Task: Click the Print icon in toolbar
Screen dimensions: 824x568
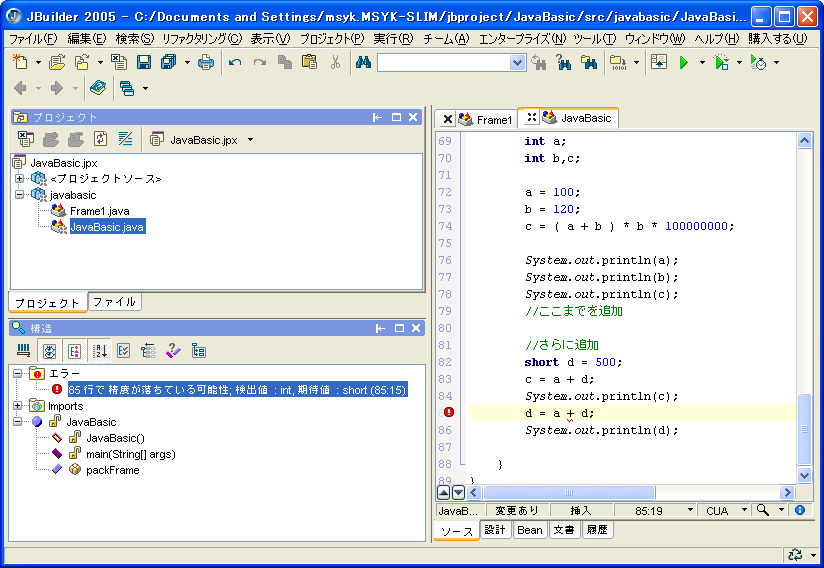Action: point(205,63)
